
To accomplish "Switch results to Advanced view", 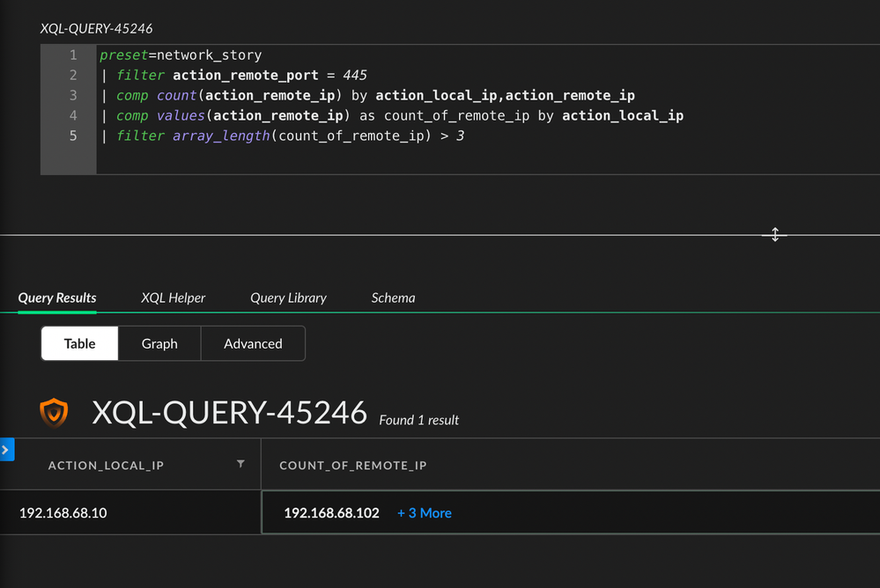I will coord(253,343).
